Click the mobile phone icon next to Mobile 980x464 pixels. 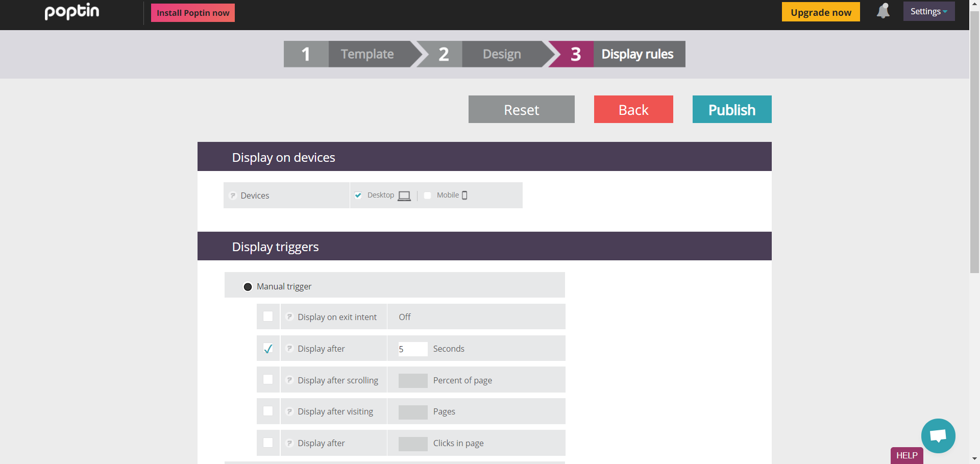(x=465, y=195)
